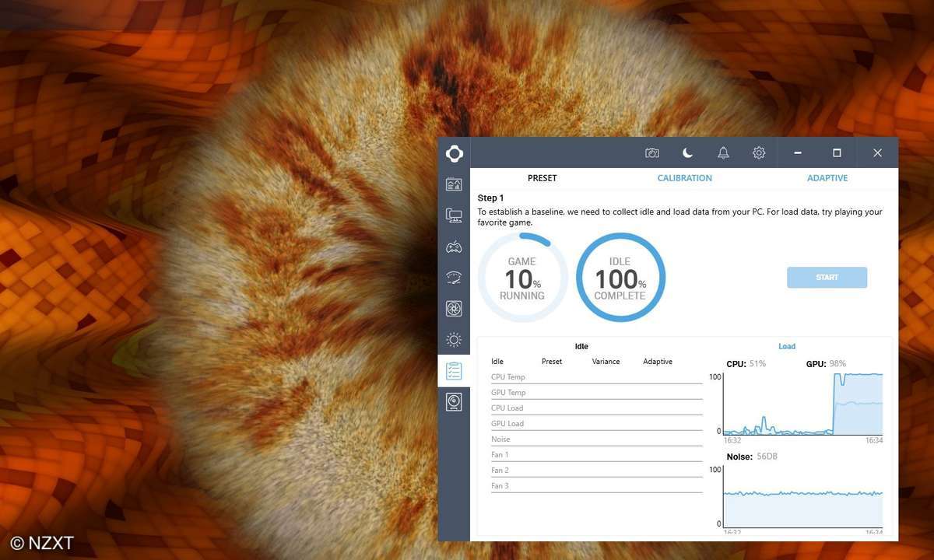Click the IDLE 100% complete progress ring
The height and width of the screenshot is (560, 934).
620,278
